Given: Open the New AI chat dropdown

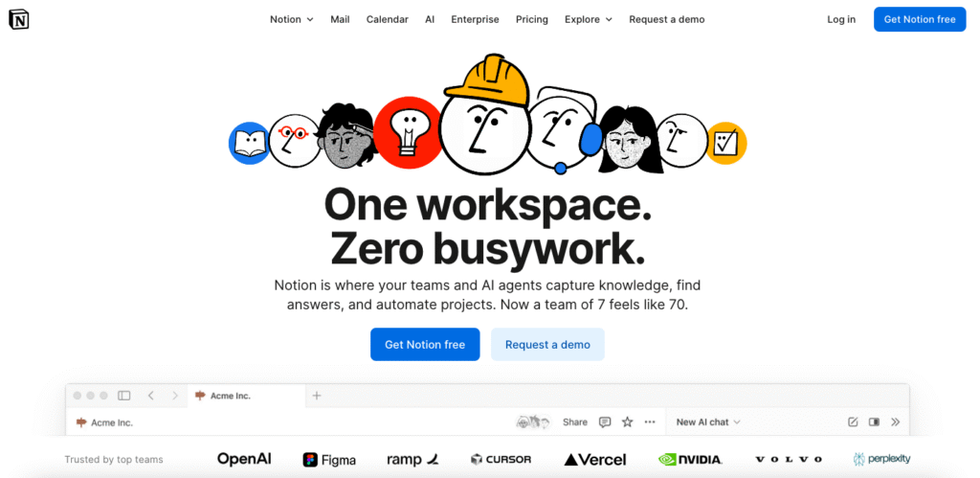Looking at the screenshot, I should point(708,422).
